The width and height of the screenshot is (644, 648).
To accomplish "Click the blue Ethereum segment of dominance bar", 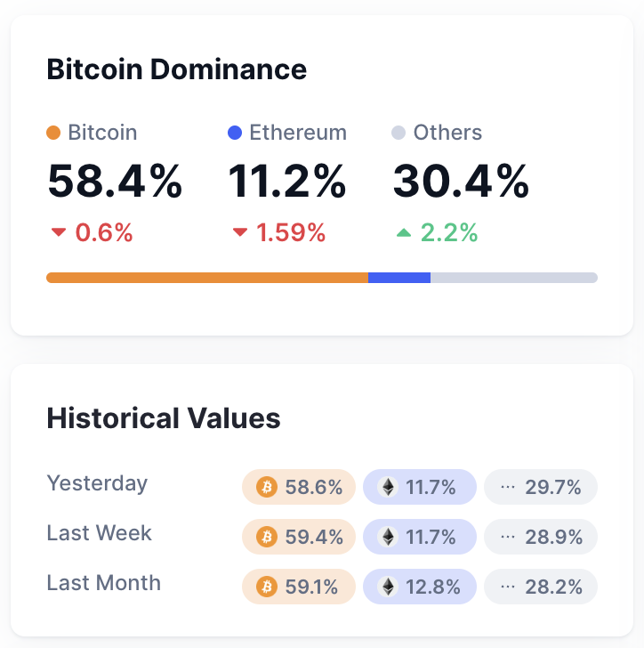I will (x=399, y=278).
